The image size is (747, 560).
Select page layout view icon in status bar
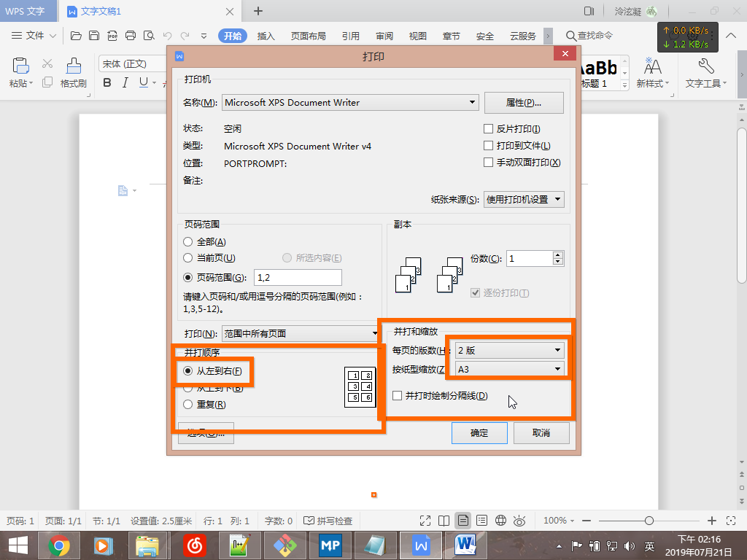pyautogui.click(x=462, y=521)
